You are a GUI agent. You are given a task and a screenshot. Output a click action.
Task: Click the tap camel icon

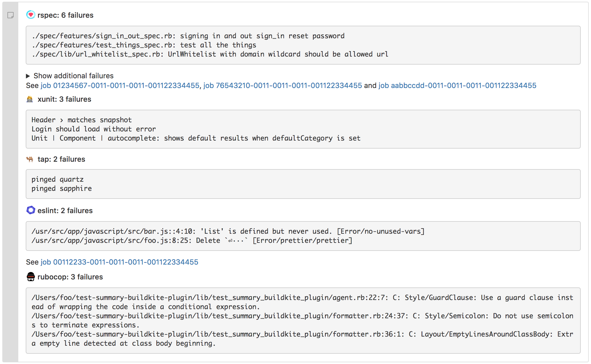pos(30,159)
